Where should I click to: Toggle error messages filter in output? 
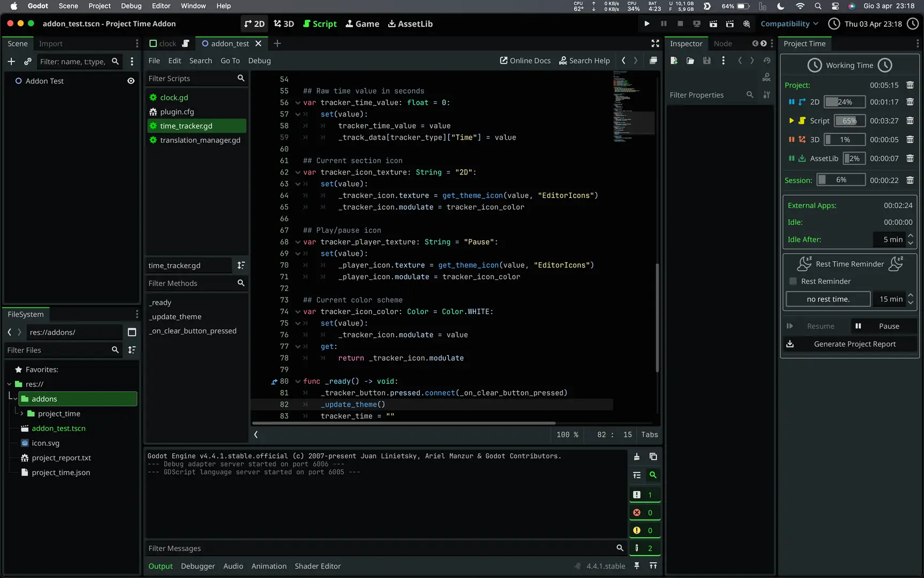644,513
